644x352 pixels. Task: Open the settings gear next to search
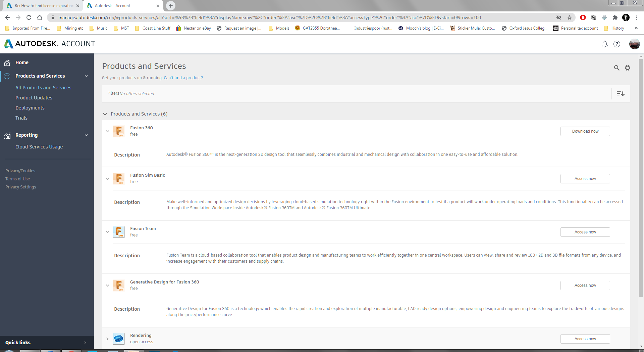click(x=628, y=68)
